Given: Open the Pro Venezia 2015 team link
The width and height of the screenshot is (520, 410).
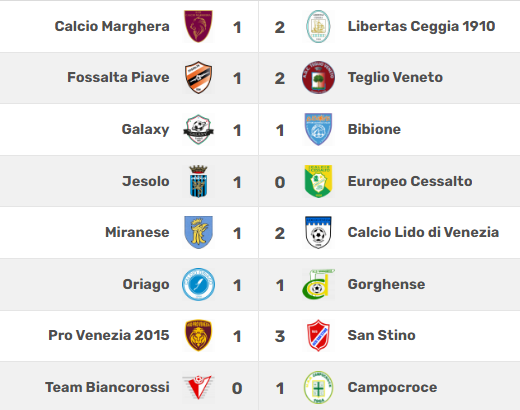Looking at the screenshot, I should (109, 335).
